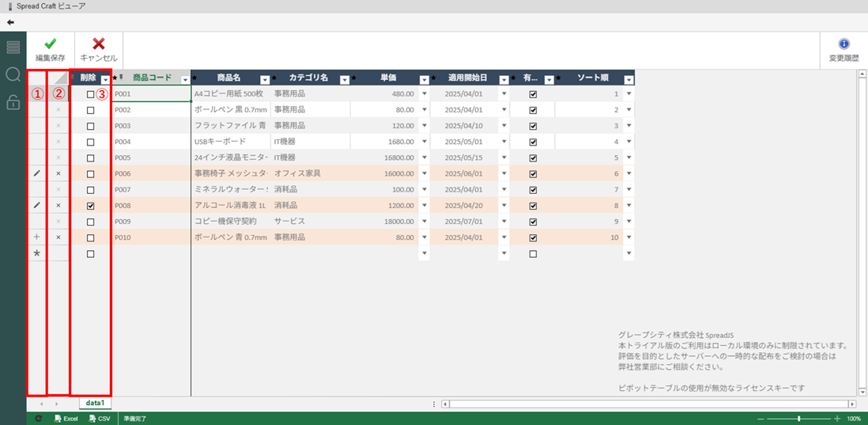Click the back arrow below the title

click(10, 22)
